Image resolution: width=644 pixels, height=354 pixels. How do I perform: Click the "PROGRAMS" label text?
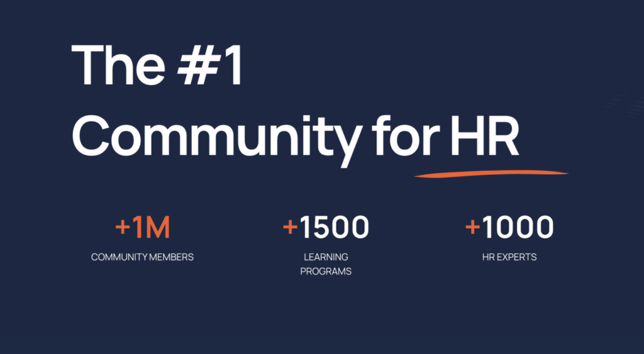326,272
